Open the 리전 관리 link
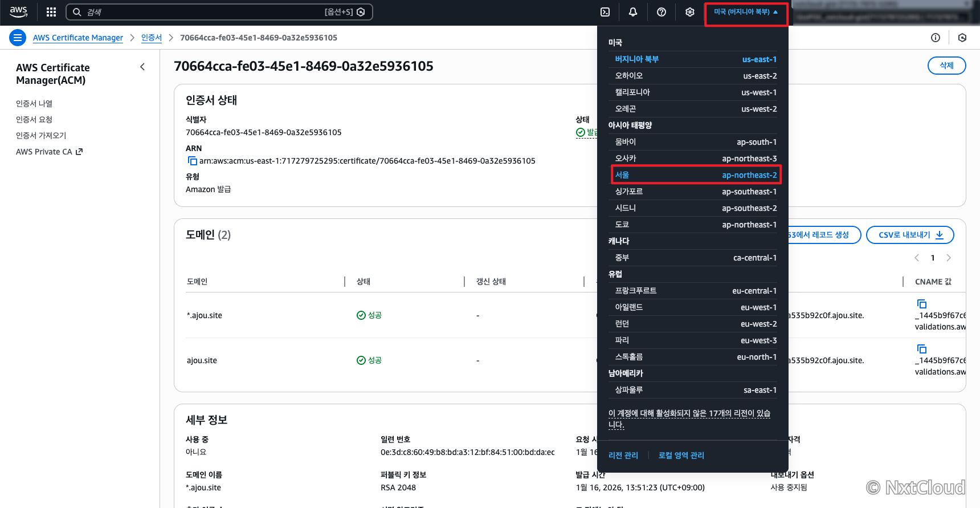 (623, 456)
